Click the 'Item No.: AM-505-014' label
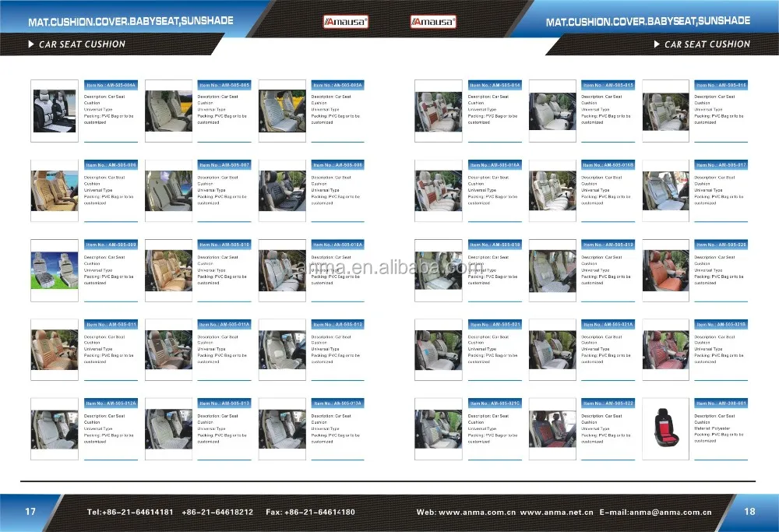The image size is (779, 532). coord(495,85)
